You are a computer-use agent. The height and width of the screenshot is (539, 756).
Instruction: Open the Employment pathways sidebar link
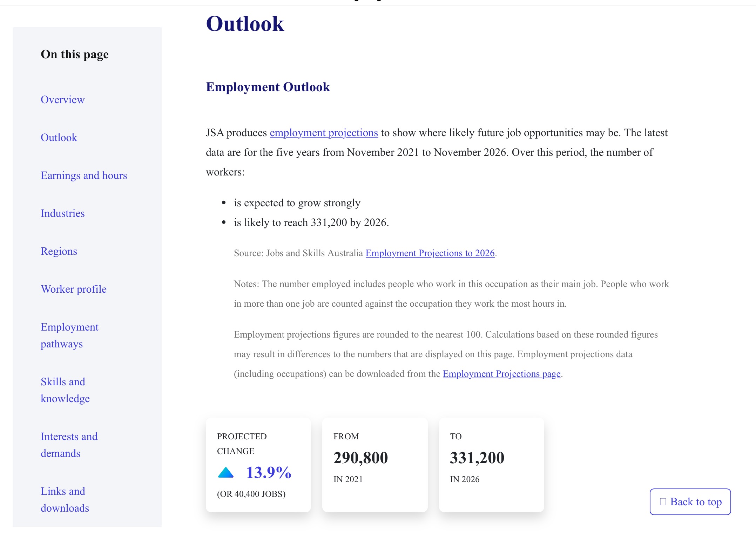point(69,335)
